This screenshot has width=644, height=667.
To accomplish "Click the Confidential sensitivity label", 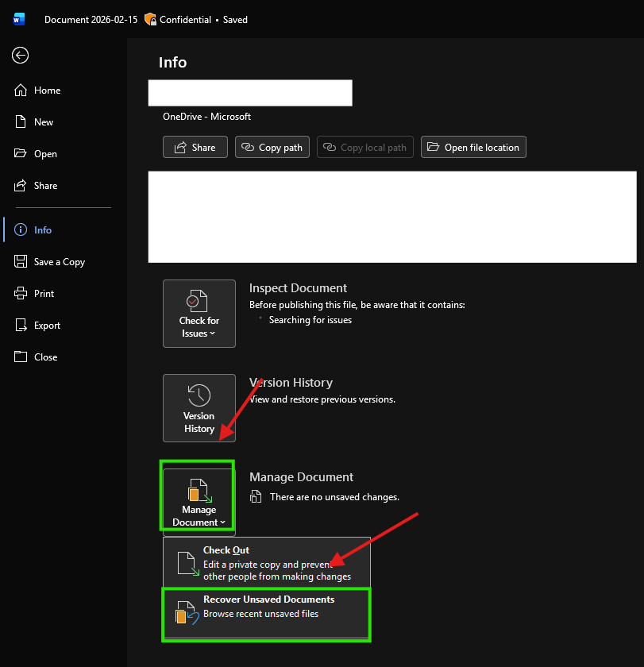I will click(186, 20).
